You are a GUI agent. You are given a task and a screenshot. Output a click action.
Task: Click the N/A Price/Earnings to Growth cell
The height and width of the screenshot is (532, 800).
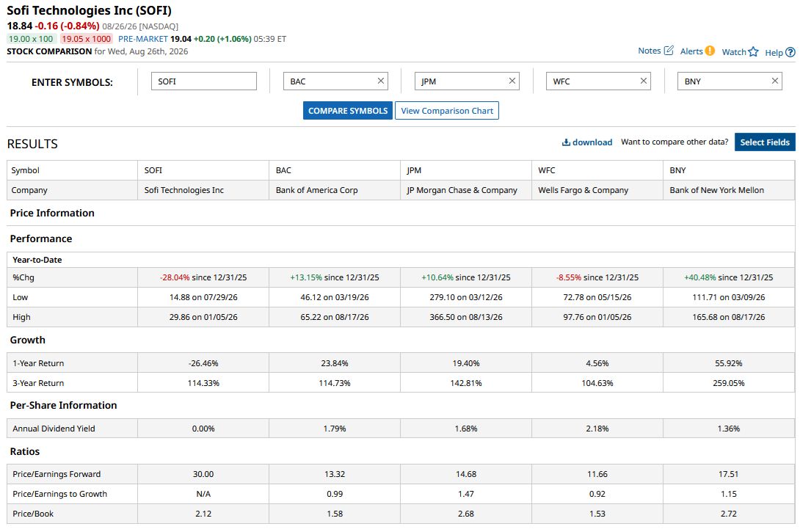point(203,494)
